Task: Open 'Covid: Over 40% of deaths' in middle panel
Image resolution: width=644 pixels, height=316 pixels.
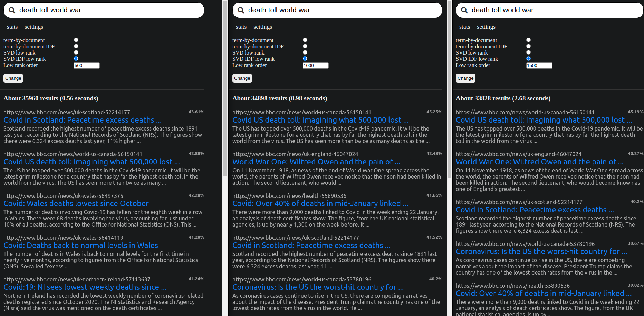Action: click(320, 204)
